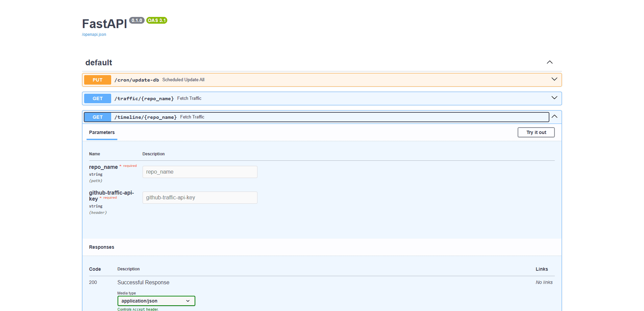Collapse the default API section

(549, 62)
